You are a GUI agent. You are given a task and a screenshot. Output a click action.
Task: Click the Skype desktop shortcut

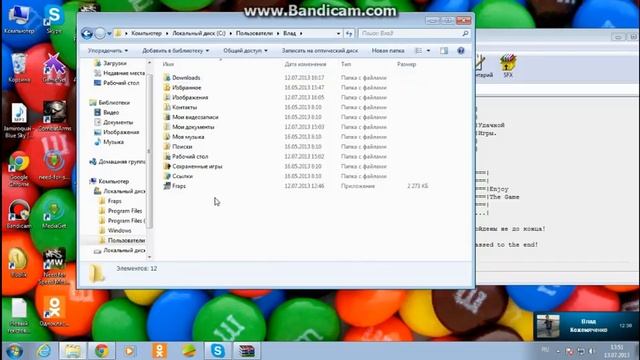point(54,18)
